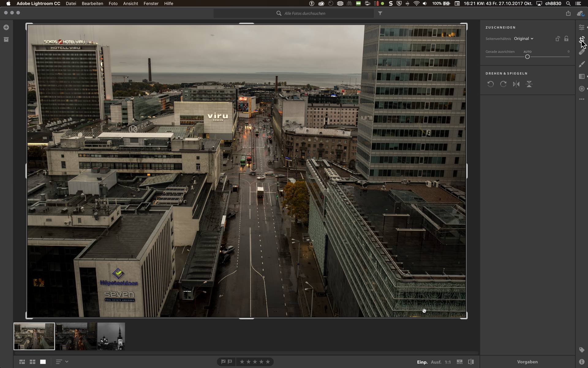Open My Photos library panel icon
Viewport: 588px width, 368px height.
pos(6,39)
